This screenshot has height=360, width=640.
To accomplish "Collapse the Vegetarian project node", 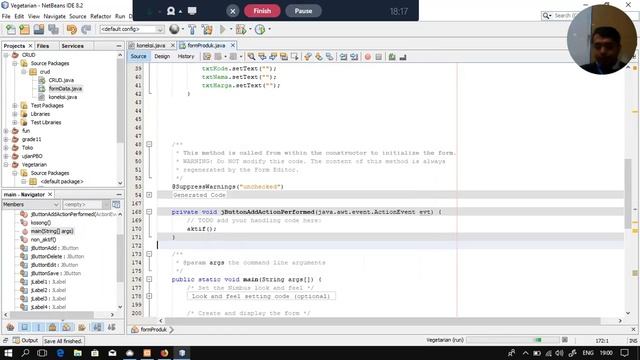I will click(6, 164).
